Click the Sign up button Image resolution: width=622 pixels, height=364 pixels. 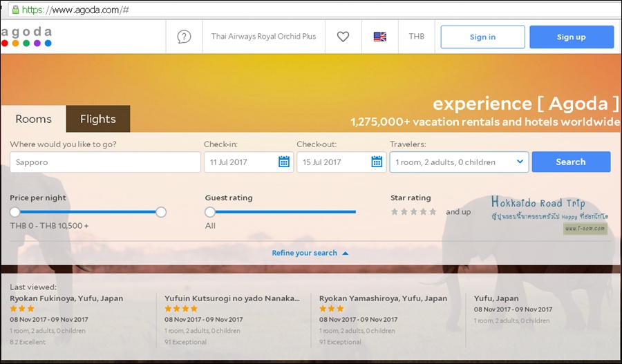[572, 37]
